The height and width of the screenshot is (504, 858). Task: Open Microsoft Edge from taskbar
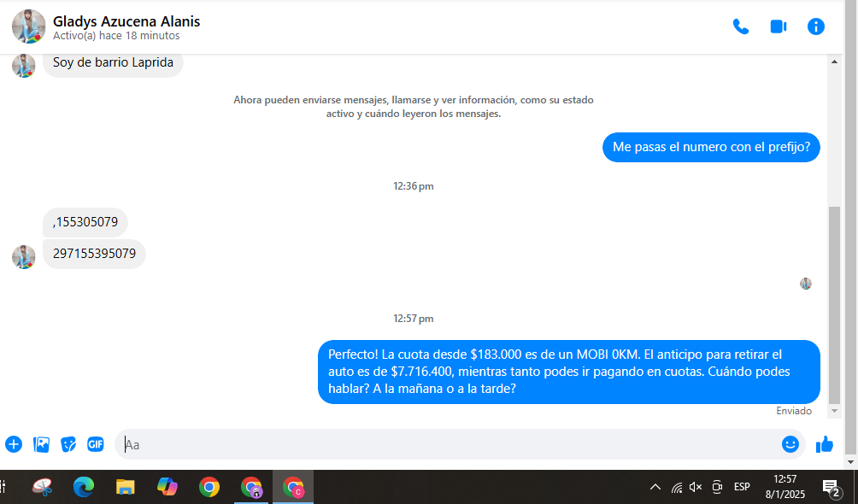tap(84, 487)
